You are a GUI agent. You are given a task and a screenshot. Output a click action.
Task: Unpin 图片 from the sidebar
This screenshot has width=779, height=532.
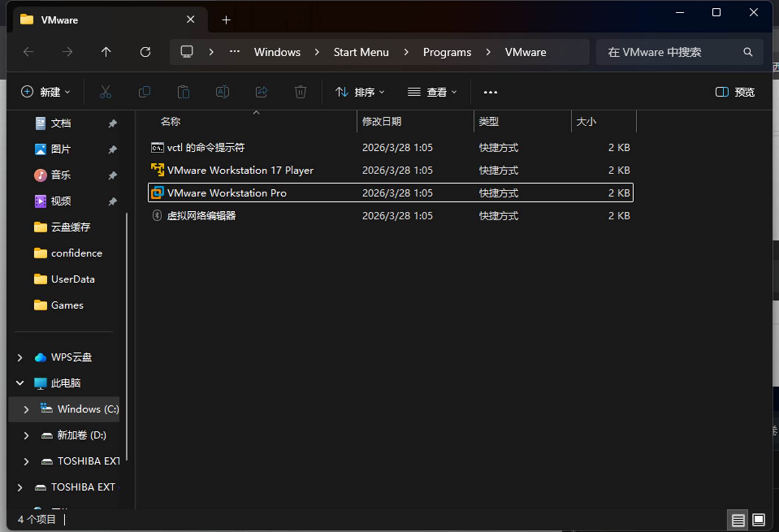113,149
